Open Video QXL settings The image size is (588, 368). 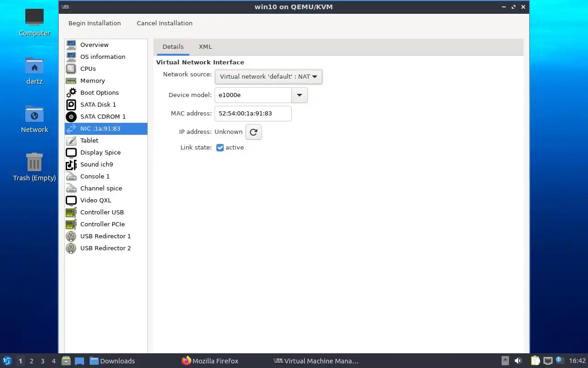point(106,200)
